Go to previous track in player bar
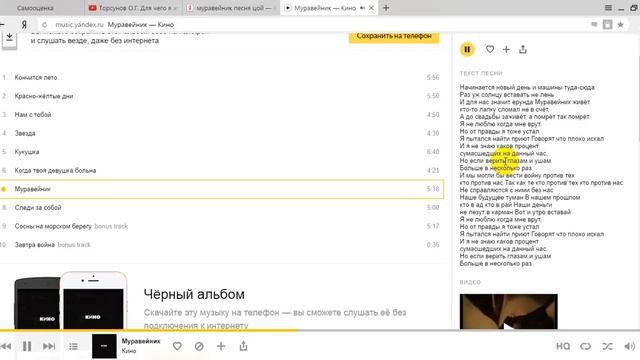 pos(6,347)
